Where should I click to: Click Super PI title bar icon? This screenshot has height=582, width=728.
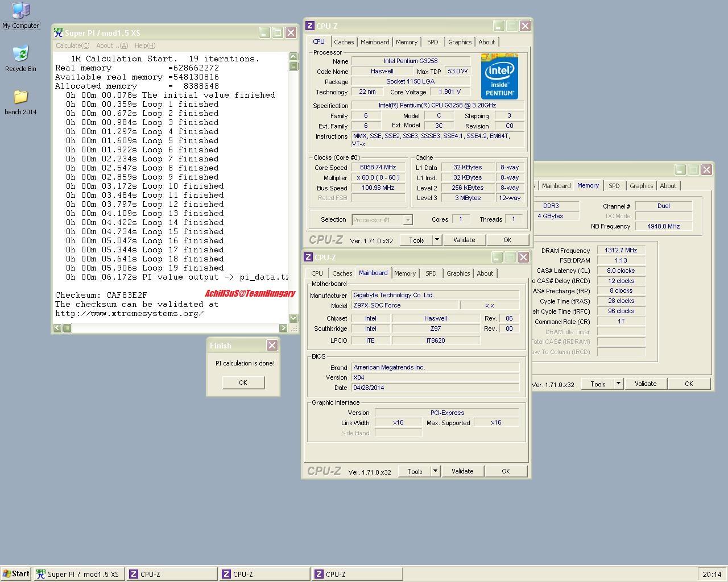point(58,33)
